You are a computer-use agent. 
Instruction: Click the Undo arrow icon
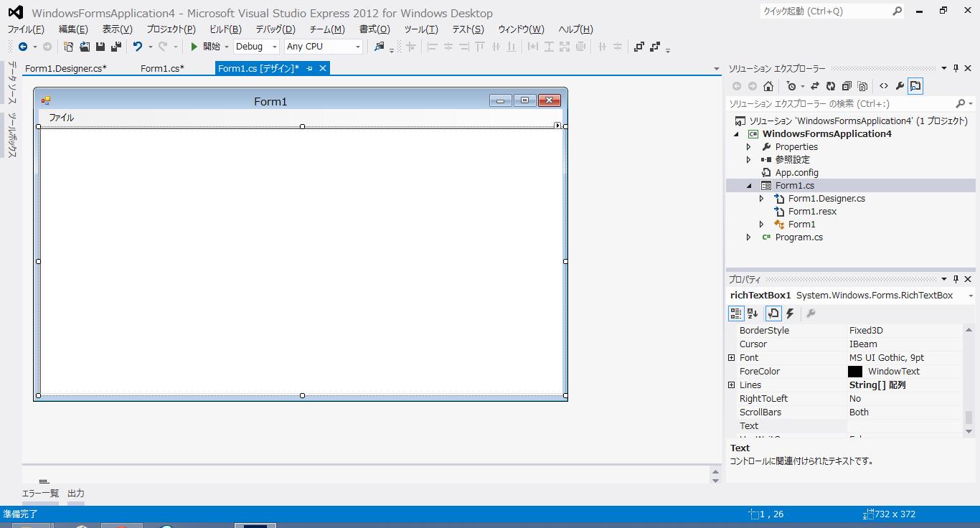[x=137, y=47]
